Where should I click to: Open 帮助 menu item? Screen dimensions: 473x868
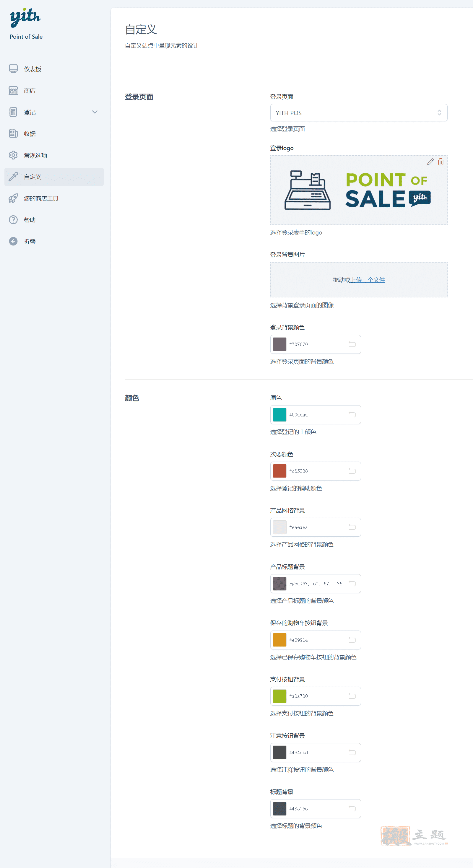coord(54,220)
